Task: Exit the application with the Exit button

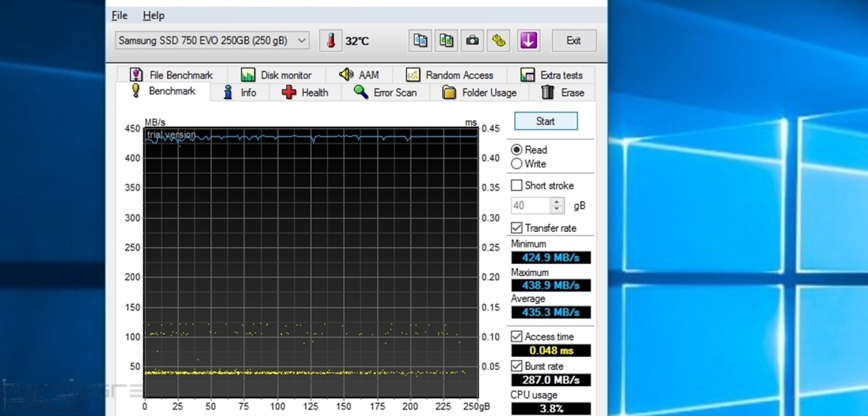Action: [x=574, y=41]
